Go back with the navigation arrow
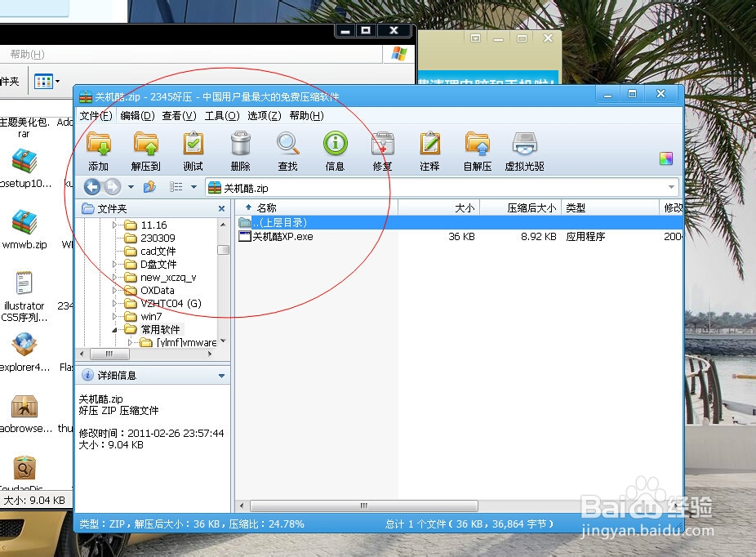Screen dimensions: 756x557 [x=92, y=187]
